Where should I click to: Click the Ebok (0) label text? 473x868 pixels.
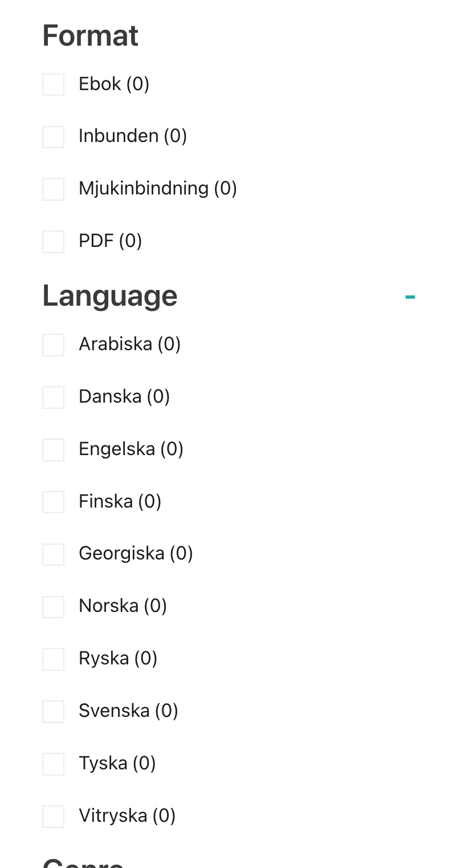coord(114,84)
